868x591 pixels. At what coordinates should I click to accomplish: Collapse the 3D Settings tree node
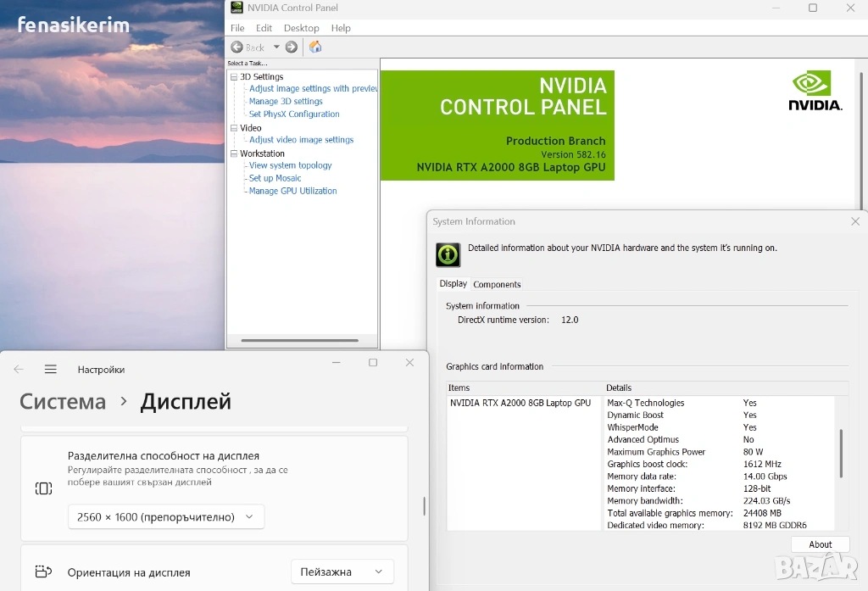pyautogui.click(x=234, y=77)
